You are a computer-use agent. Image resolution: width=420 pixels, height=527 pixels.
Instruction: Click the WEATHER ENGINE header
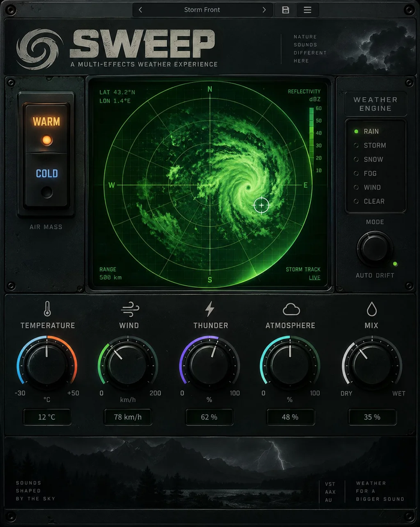(376, 104)
